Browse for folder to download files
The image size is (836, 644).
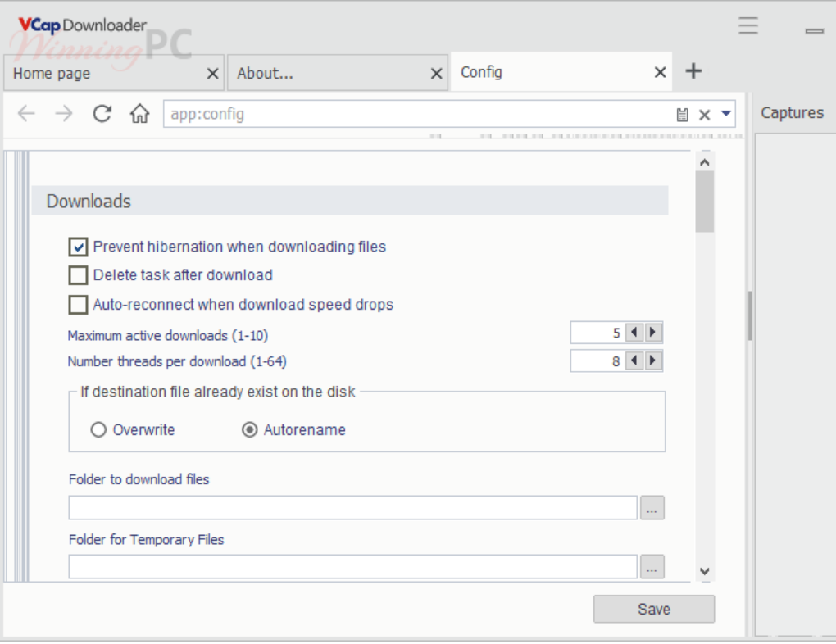coord(652,508)
